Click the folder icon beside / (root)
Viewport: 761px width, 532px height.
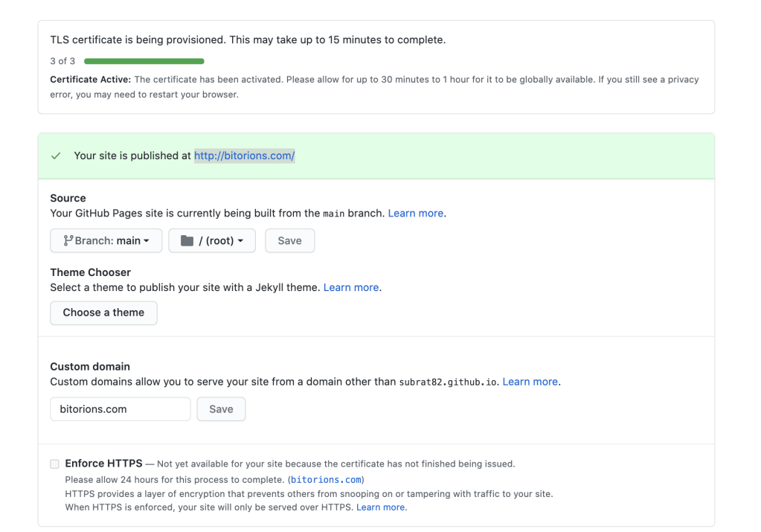click(187, 241)
